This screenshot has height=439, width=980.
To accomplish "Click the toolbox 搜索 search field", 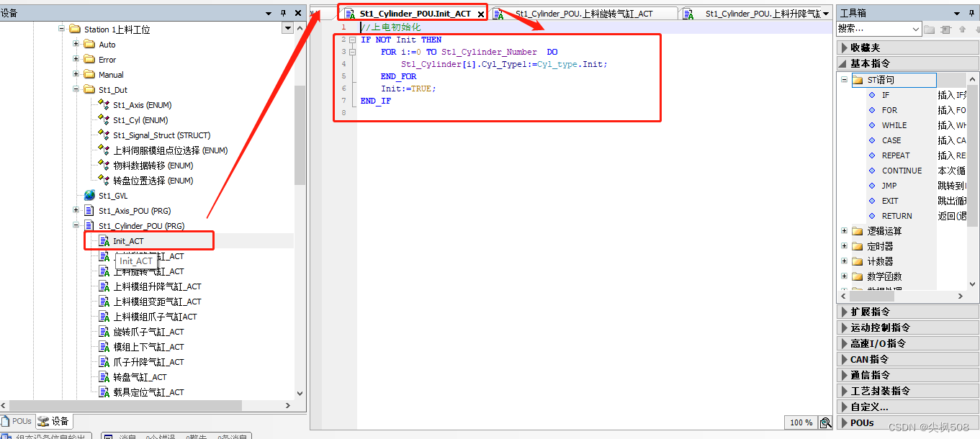I will [x=873, y=30].
